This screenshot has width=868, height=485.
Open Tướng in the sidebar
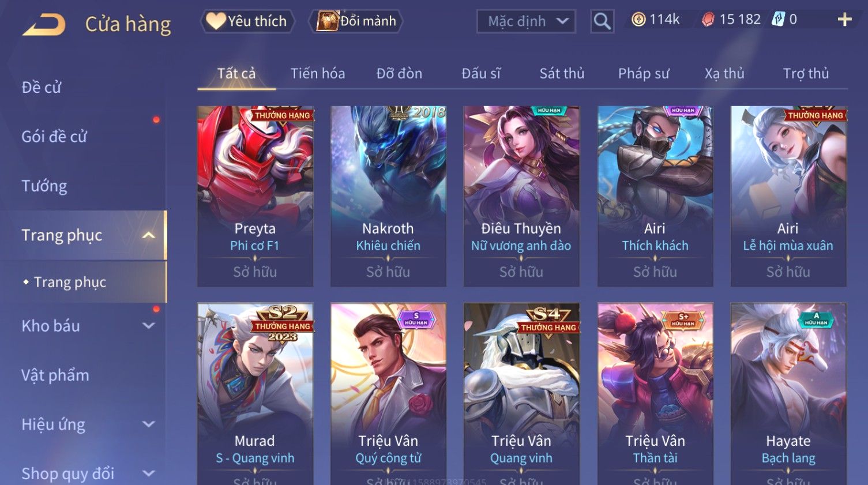click(x=44, y=186)
